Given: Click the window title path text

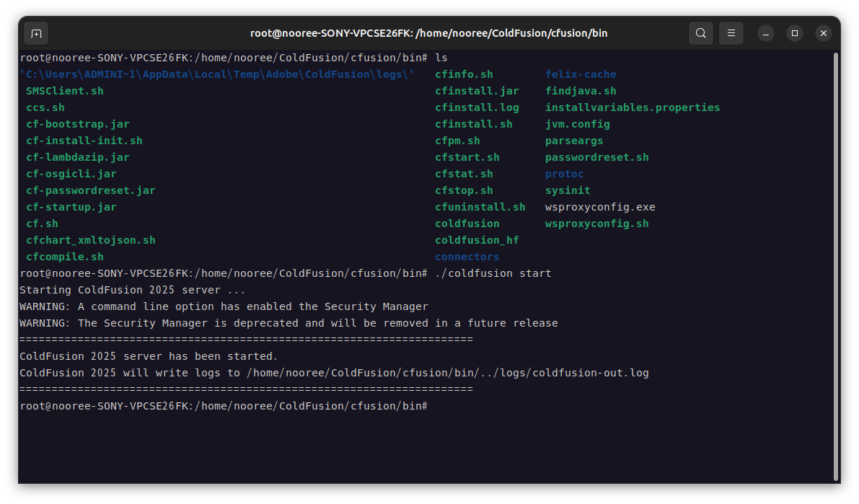Looking at the screenshot, I should tap(429, 33).
